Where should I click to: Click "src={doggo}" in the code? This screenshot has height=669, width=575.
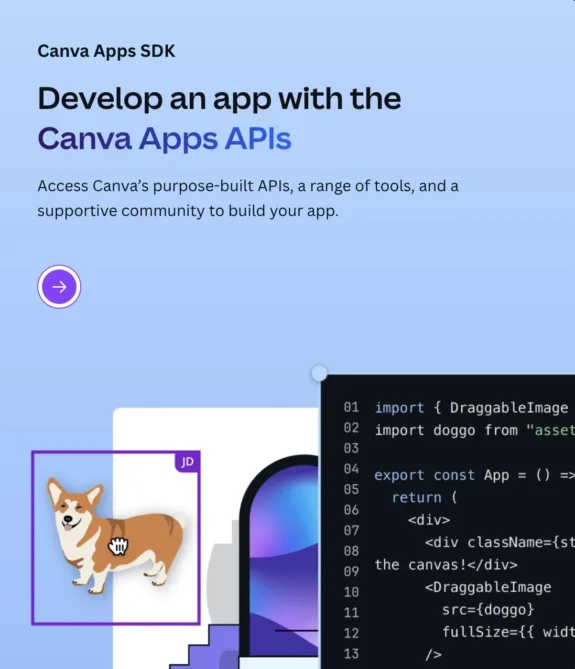click(488, 609)
